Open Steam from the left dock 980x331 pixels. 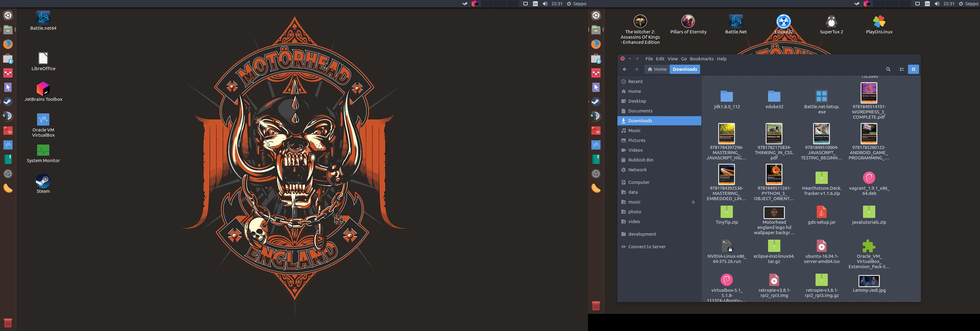[x=8, y=102]
